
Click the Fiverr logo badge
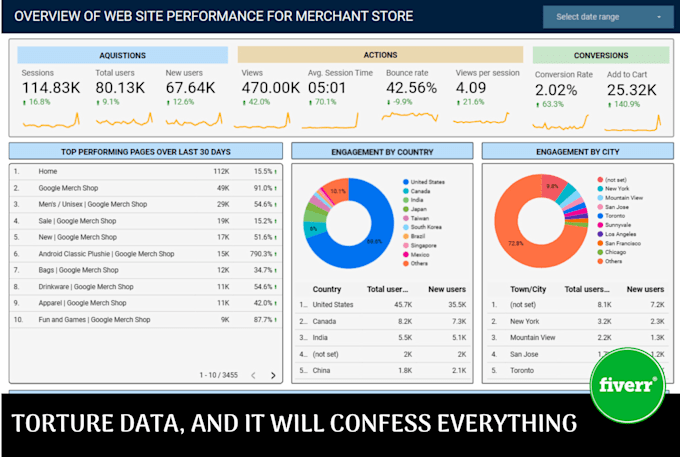[628, 385]
